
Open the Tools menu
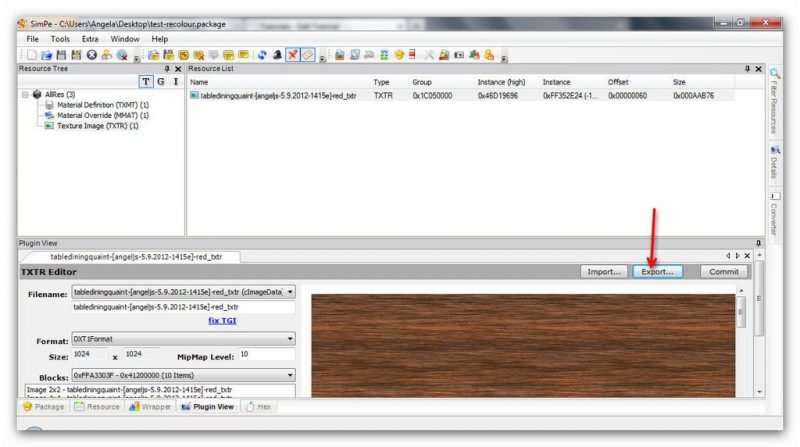point(60,39)
